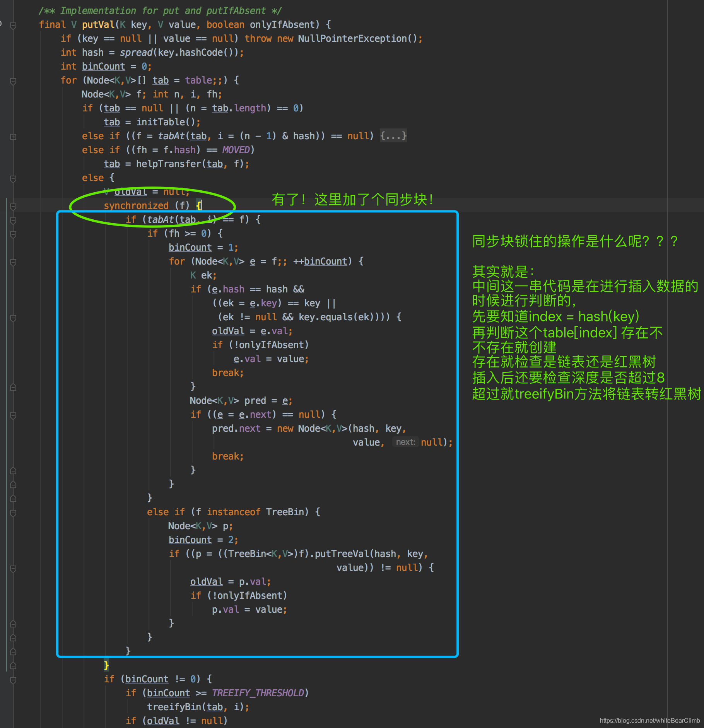The image size is (704, 728).
Task: Click the putVal method name
Action: click(x=98, y=25)
